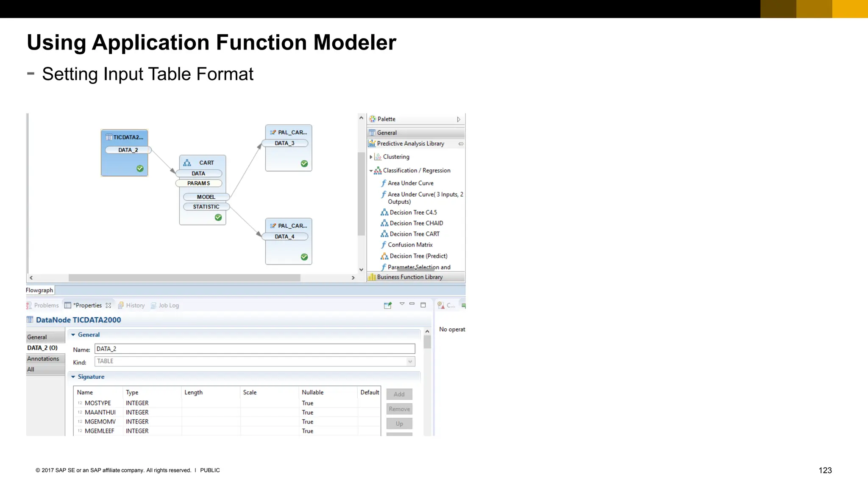The width and height of the screenshot is (868, 488).
Task: Click the STATISTIC output port
Action: pos(206,207)
